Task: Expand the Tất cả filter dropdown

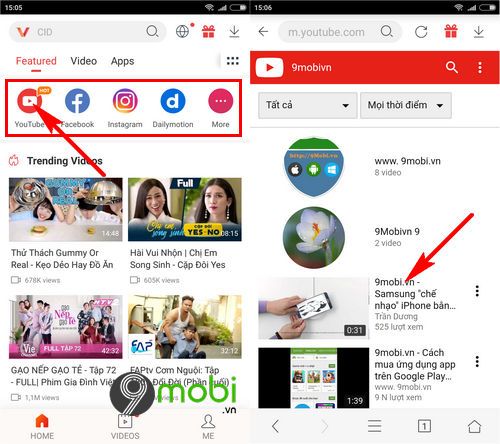Action: [307, 105]
